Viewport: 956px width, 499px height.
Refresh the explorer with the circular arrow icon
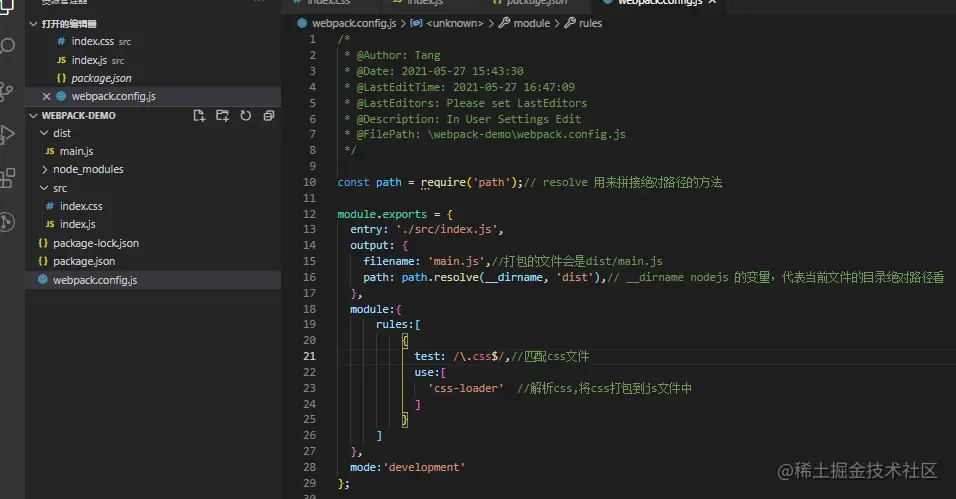pyautogui.click(x=245, y=116)
